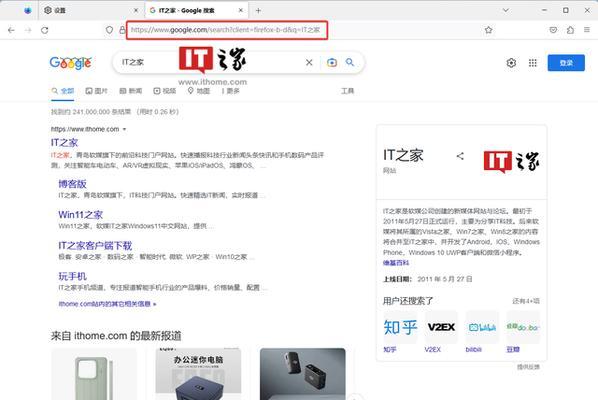Screen dimensions: 598x400
Task: Open the Win11之家 sitelink
Action: pos(80,215)
